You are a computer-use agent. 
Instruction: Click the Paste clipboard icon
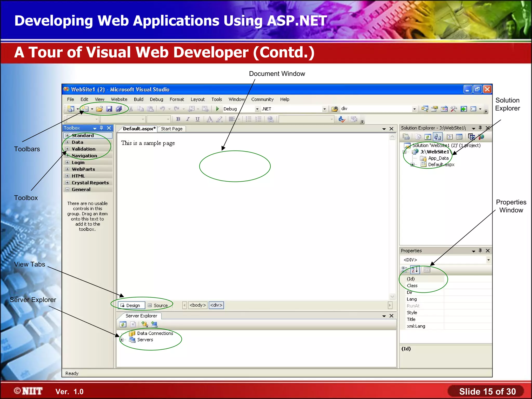[x=150, y=109]
